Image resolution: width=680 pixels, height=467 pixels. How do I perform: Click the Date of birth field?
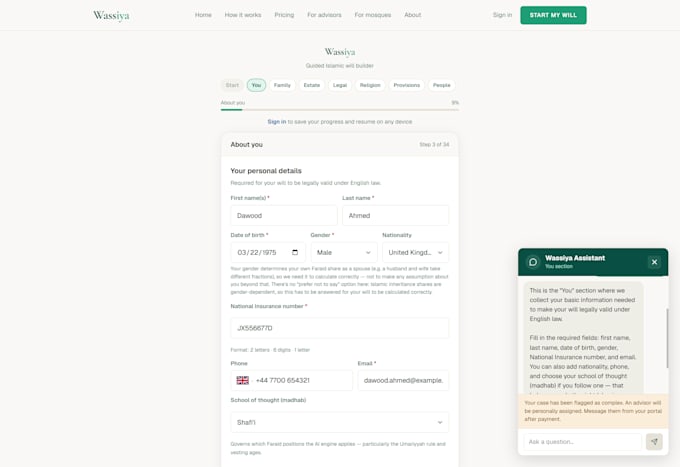[x=268, y=252]
